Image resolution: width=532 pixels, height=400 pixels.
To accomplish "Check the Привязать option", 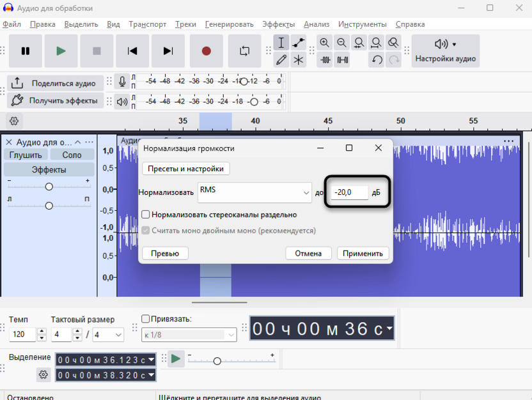I will coord(146,318).
